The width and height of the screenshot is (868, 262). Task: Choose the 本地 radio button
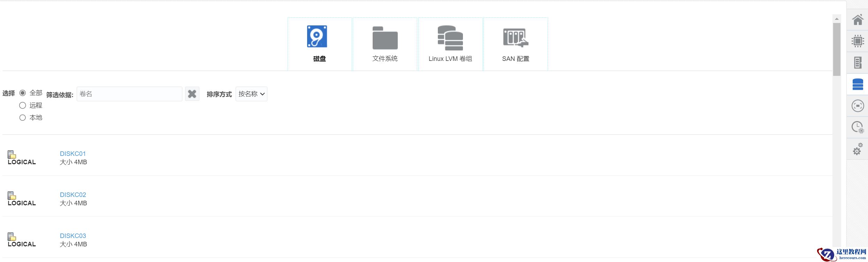point(23,118)
